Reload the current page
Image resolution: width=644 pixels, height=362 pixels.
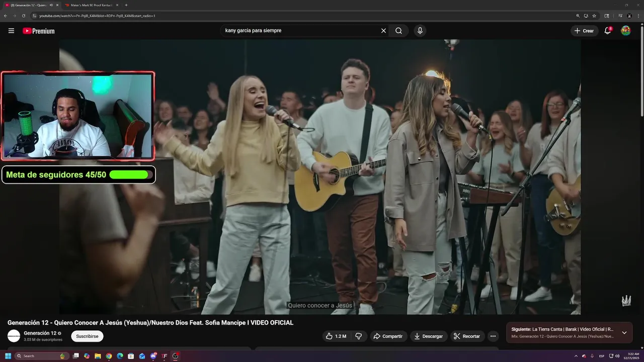pyautogui.click(x=23, y=16)
